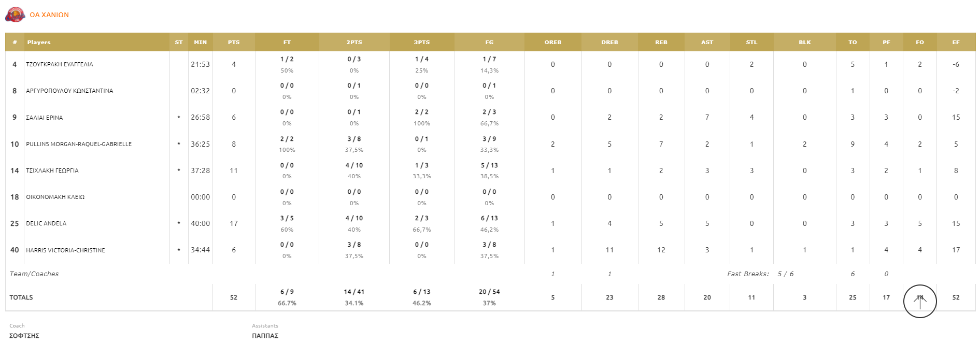
Task: Click the scroll-to-top arrow button
Action: [x=920, y=301]
